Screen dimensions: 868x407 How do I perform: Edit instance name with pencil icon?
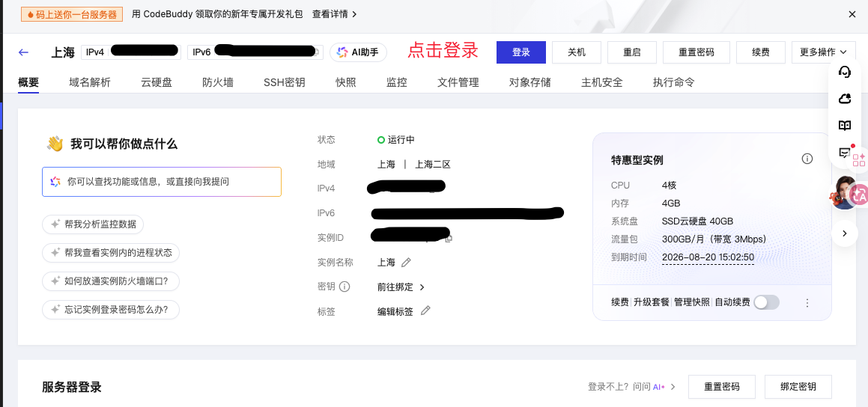point(407,263)
